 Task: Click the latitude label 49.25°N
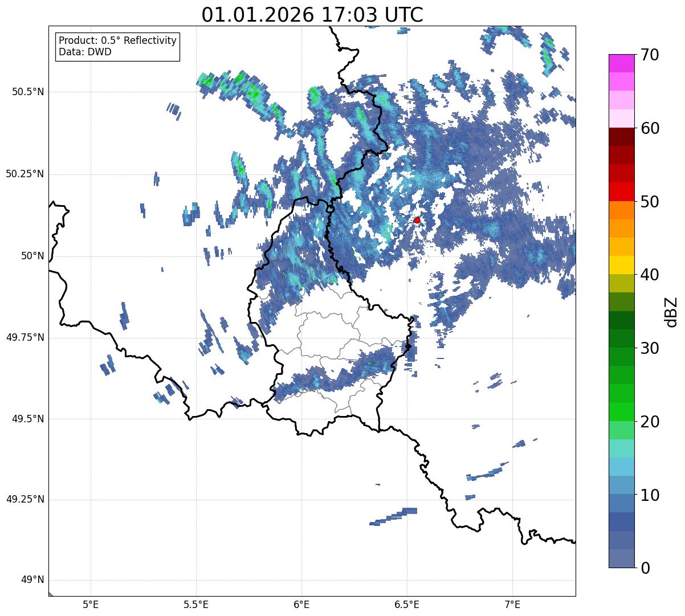(25, 500)
